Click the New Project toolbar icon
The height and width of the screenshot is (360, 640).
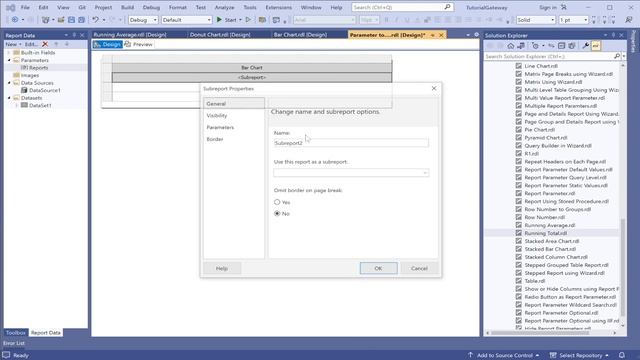pyautogui.click(x=45, y=20)
